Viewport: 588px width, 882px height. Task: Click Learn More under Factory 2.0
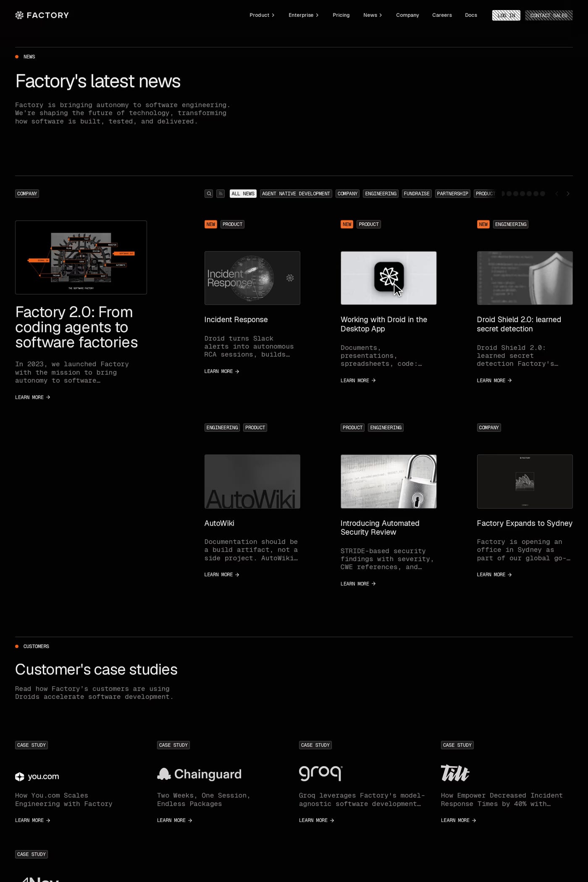tap(33, 397)
